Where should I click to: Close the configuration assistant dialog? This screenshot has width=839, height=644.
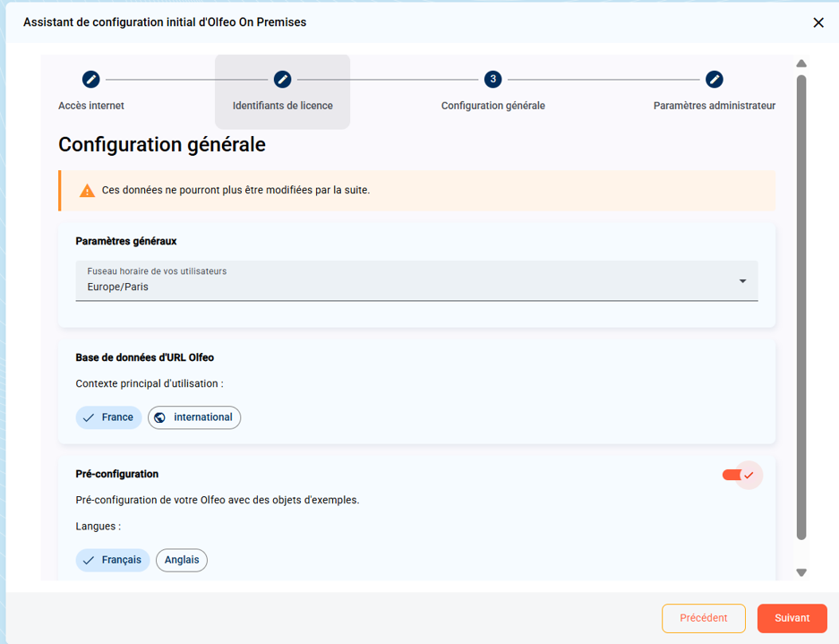coord(818,22)
